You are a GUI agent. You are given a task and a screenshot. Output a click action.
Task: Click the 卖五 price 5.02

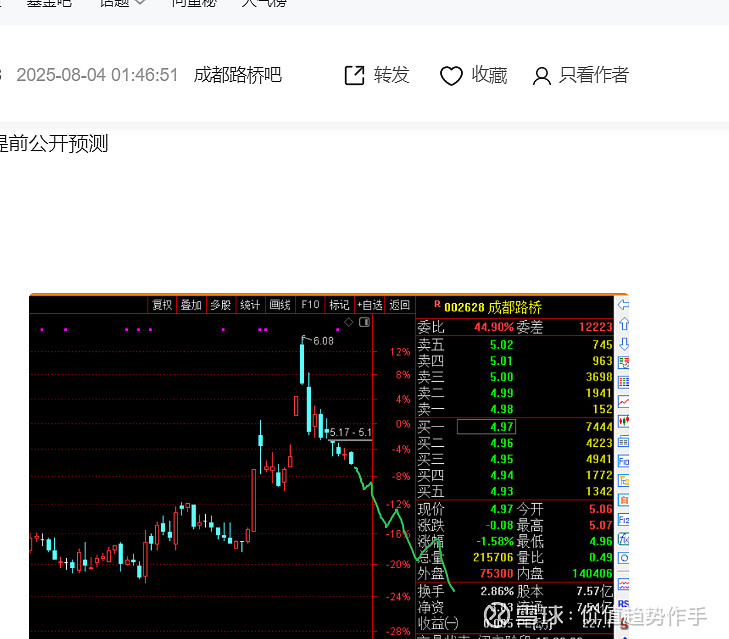pyautogui.click(x=502, y=345)
